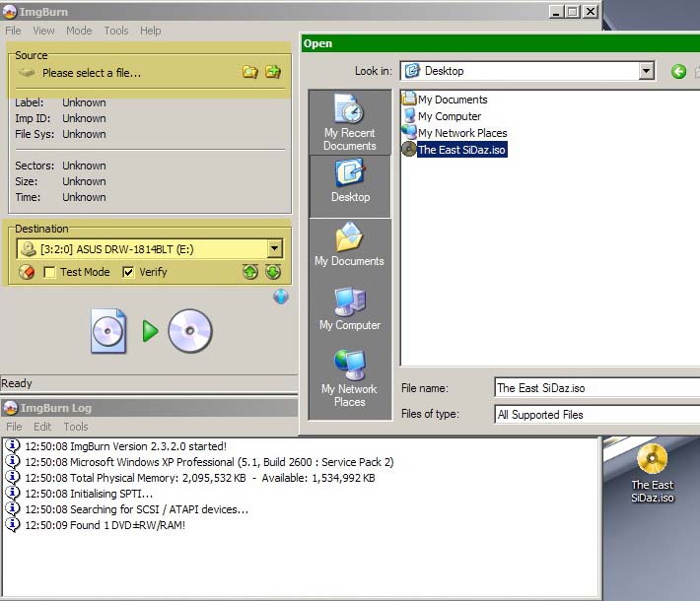
Task: Click the browse for file folder icon in Source
Action: point(250,71)
